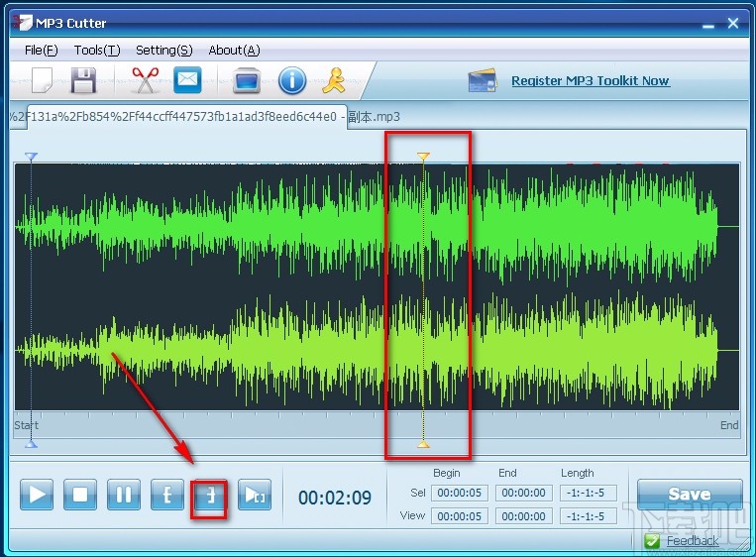Click the blue start marker below the waveform
Image resolution: width=756 pixels, height=557 pixels.
(x=31, y=444)
